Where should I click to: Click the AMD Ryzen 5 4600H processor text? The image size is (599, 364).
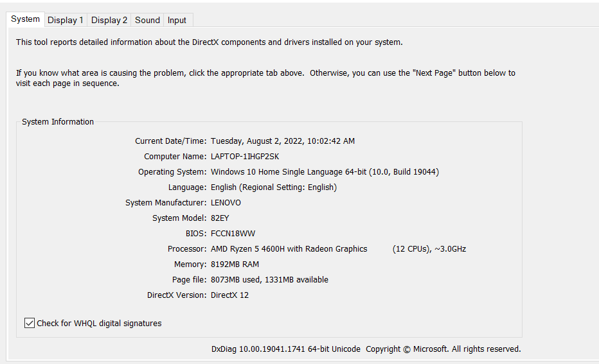pyautogui.click(x=289, y=249)
